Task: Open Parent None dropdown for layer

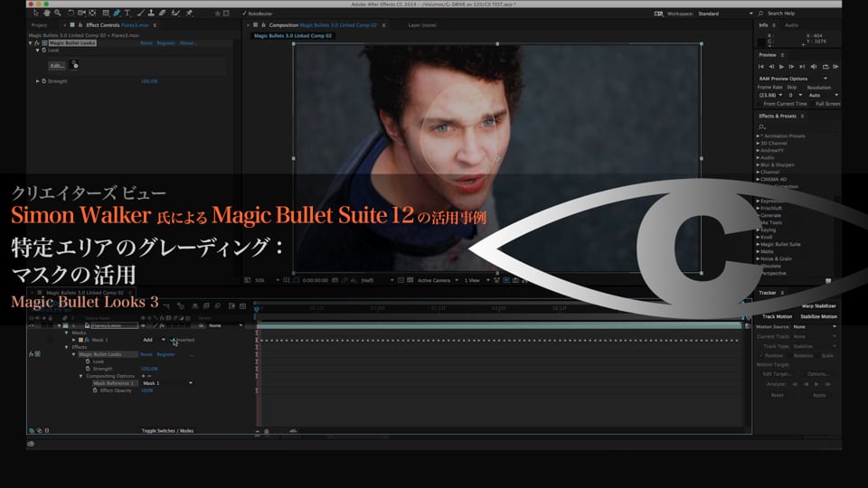Action: (225, 325)
